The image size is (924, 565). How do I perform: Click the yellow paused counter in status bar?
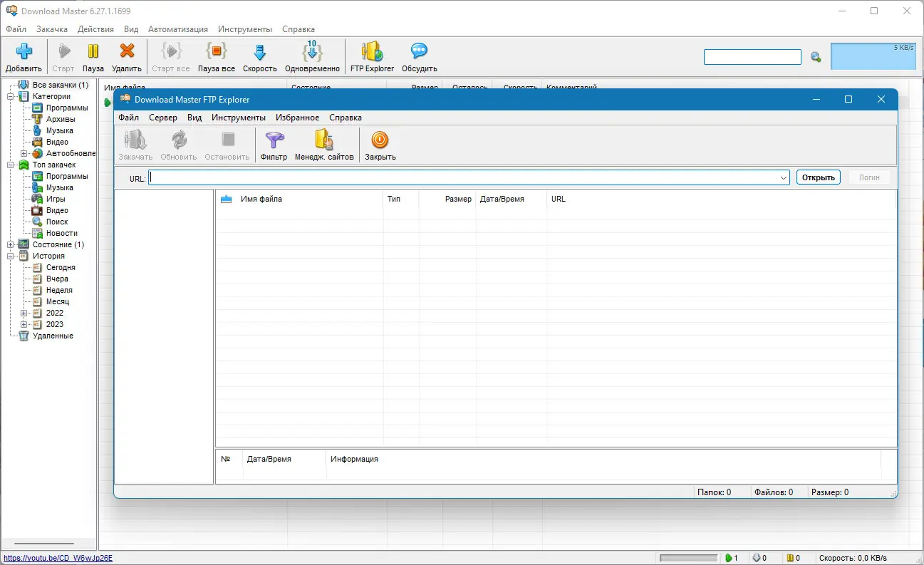(793, 558)
